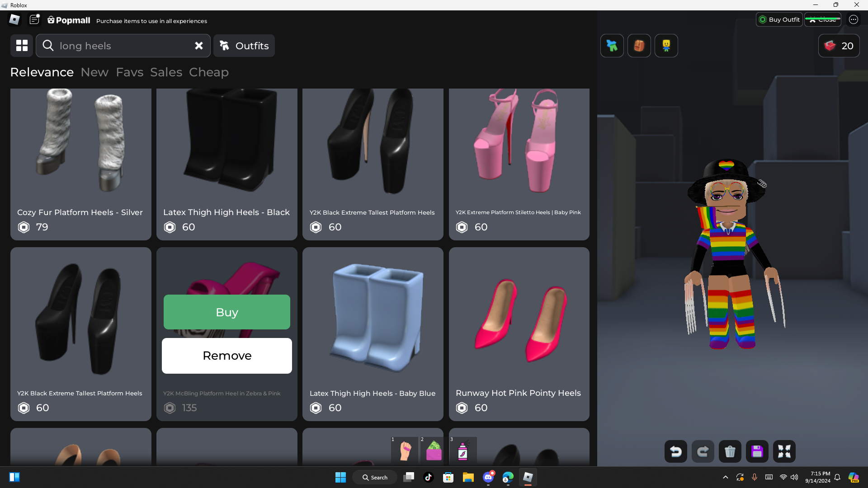
Task: Clear the long heels search text
Action: 198,46
